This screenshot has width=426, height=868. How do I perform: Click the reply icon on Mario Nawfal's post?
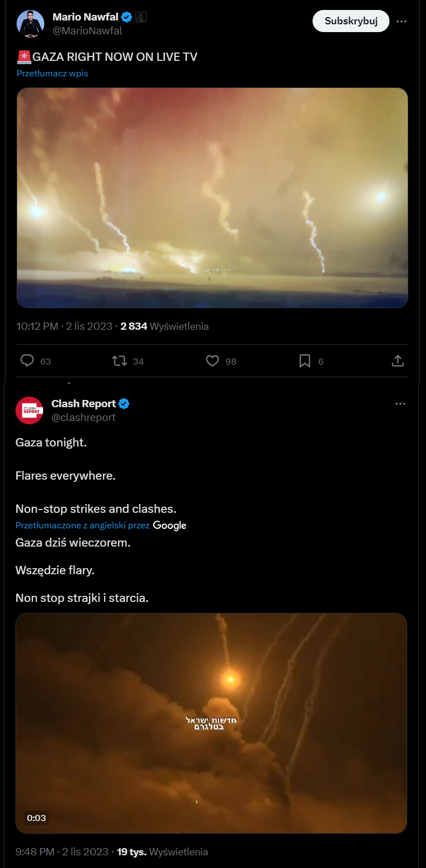click(x=28, y=361)
